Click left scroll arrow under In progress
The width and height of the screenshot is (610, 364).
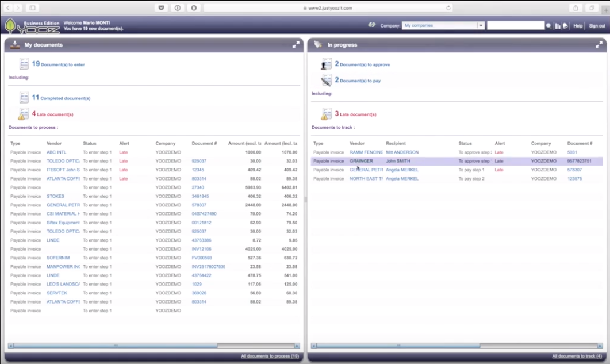pos(314,346)
